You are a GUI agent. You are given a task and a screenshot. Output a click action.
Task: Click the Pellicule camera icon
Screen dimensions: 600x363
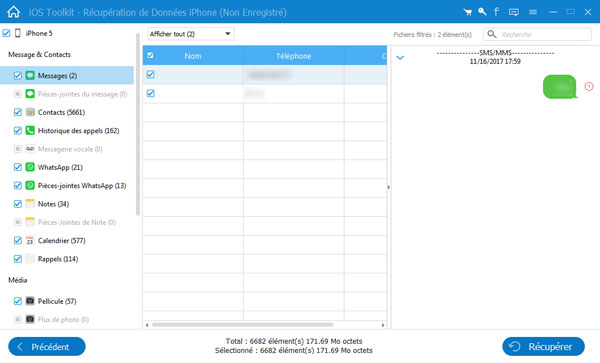pos(30,301)
